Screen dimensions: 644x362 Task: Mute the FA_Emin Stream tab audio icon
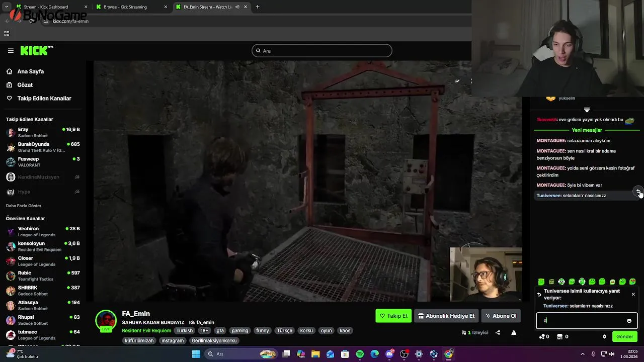(237, 7)
